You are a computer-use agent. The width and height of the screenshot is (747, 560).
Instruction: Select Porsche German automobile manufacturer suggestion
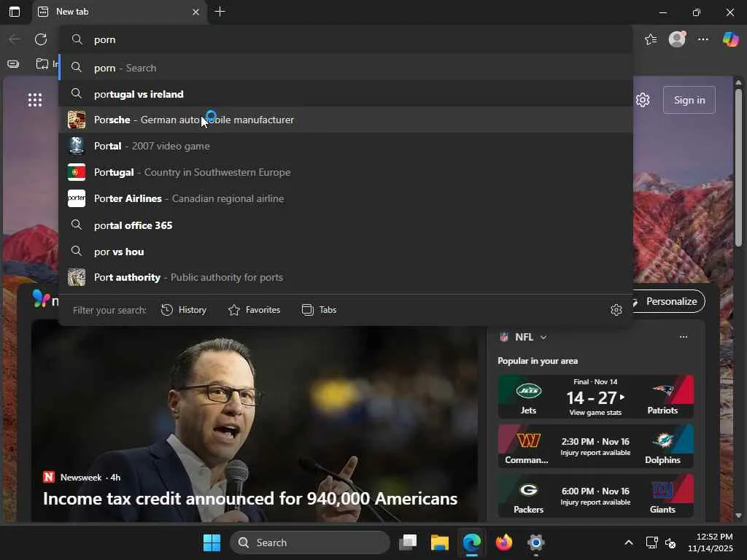[346, 120]
